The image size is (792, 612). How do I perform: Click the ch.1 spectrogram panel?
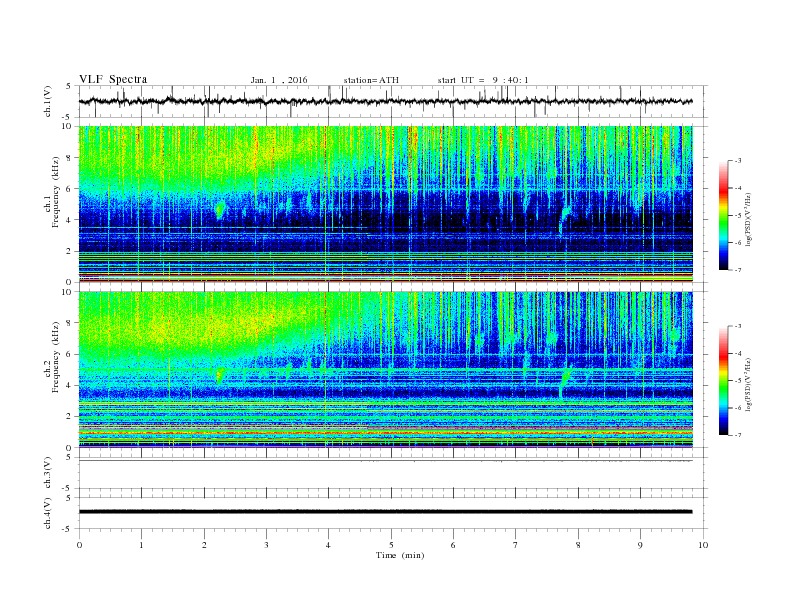[385, 204]
